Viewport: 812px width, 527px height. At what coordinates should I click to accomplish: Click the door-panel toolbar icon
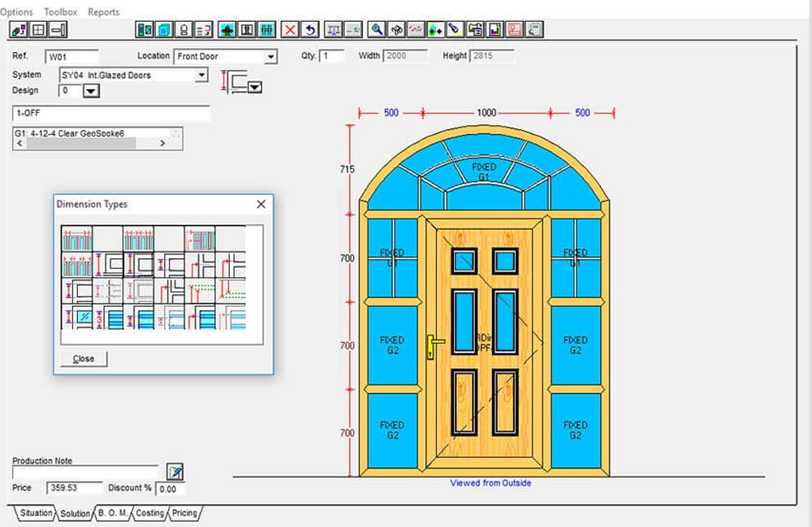[x=246, y=29]
